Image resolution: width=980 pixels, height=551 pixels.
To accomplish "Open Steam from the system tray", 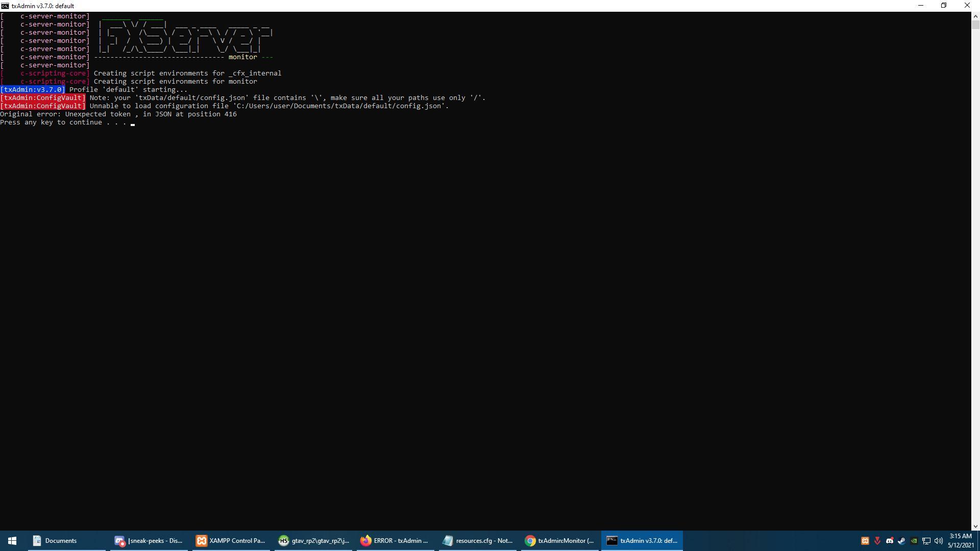I will click(x=901, y=541).
